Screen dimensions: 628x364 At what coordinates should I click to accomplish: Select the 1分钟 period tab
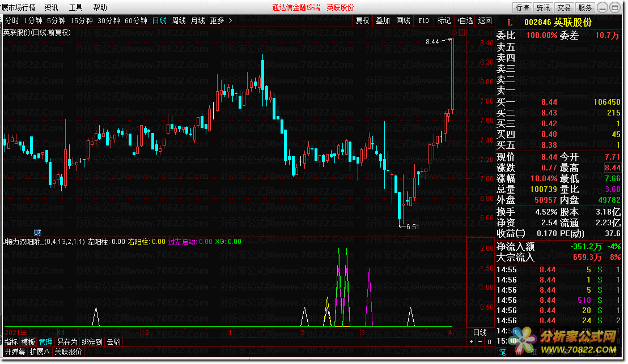(33, 20)
